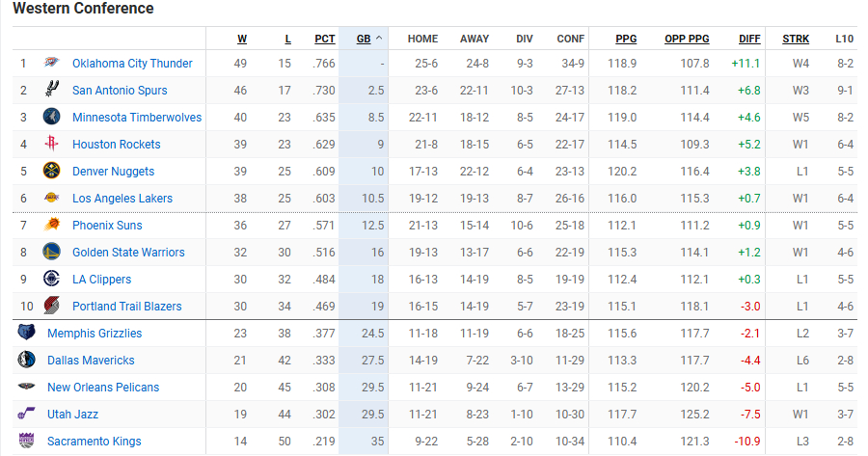Click the Sacramento Kings logo icon
The width and height of the screenshot is (868, 456).
(27, 441)
